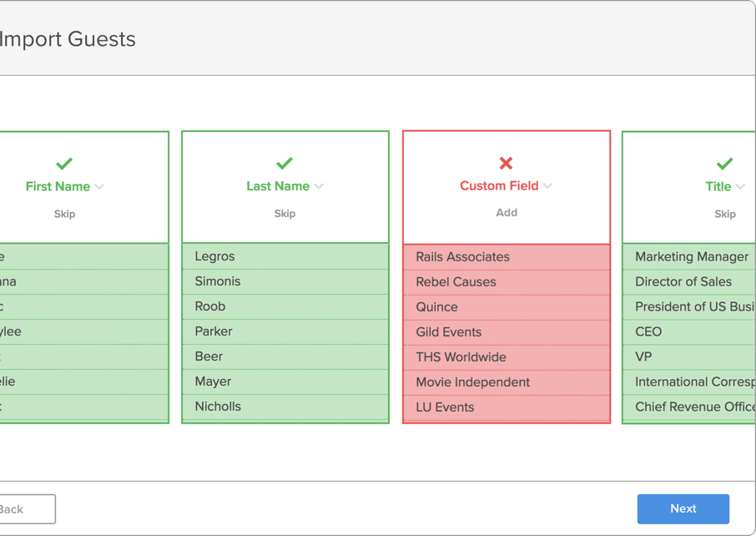Add the Custom Field column
The image size is (756, 536).
click(507, 213)
